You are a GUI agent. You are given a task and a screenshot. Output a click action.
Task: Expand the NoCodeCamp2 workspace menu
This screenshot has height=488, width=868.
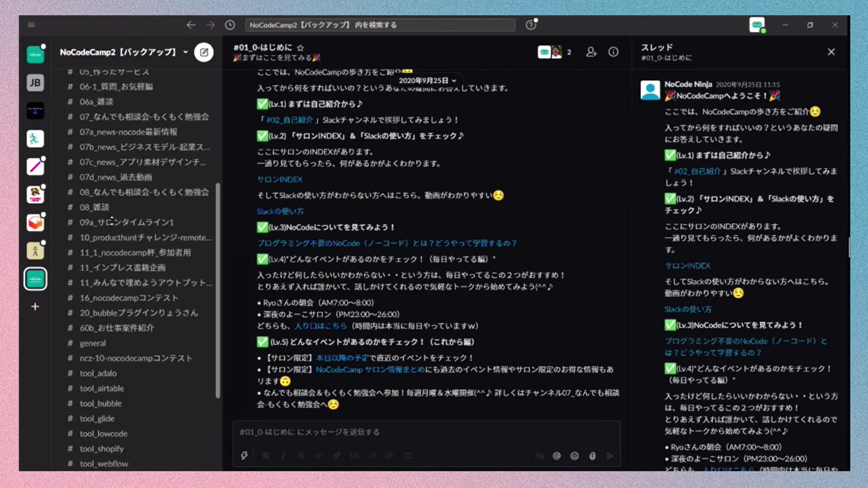[x=123, y=52]
